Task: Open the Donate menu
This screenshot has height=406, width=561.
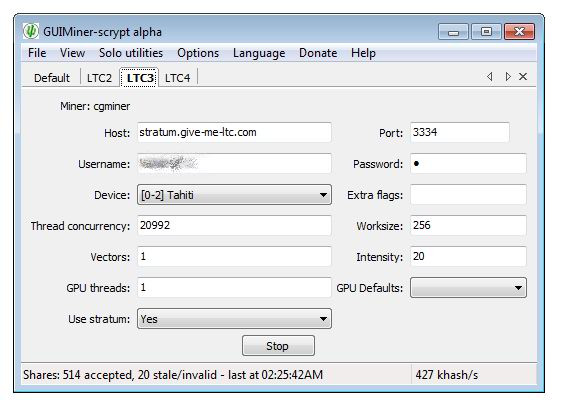Action: click(x=318, y=53)
